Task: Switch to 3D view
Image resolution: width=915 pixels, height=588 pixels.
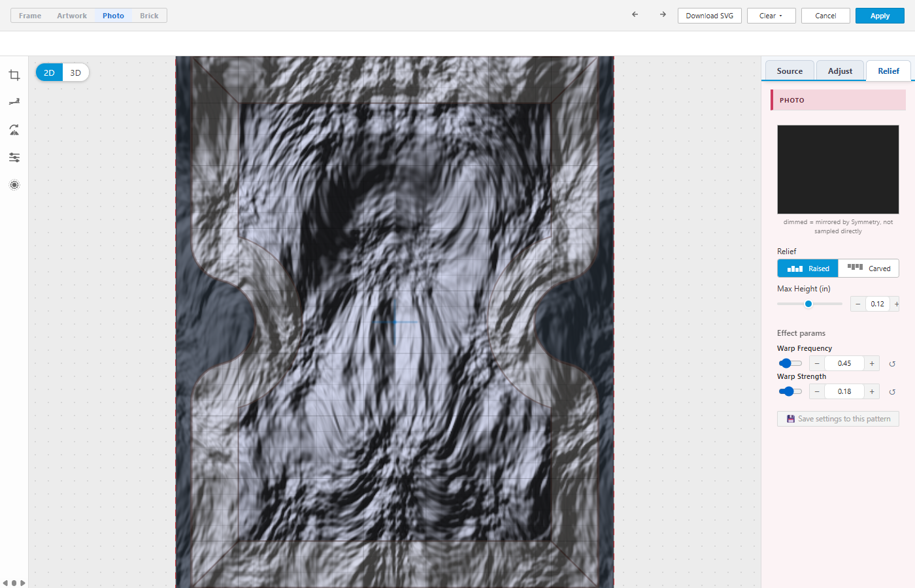Action: (76, 73)
